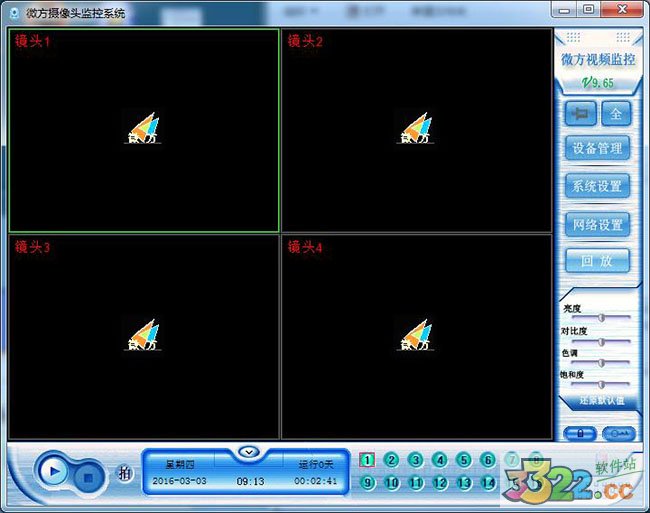Select camera channel 4 button
Screen dimensions: 650x513
coord(440,460)
